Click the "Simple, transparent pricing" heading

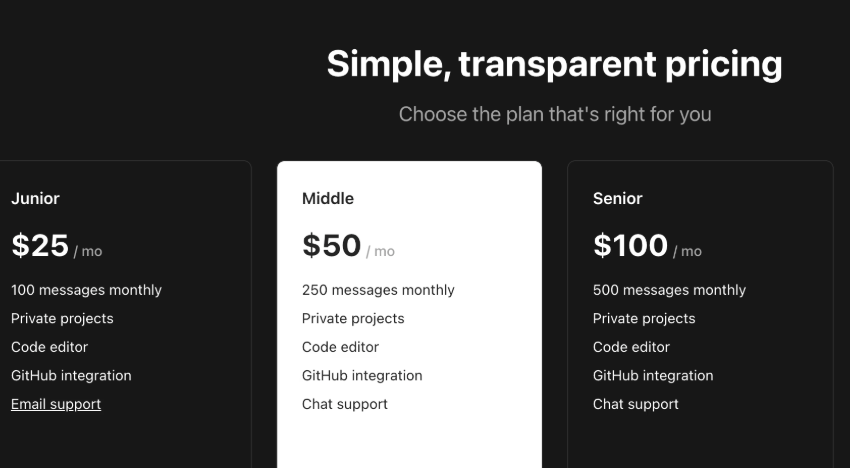(554, 64)
